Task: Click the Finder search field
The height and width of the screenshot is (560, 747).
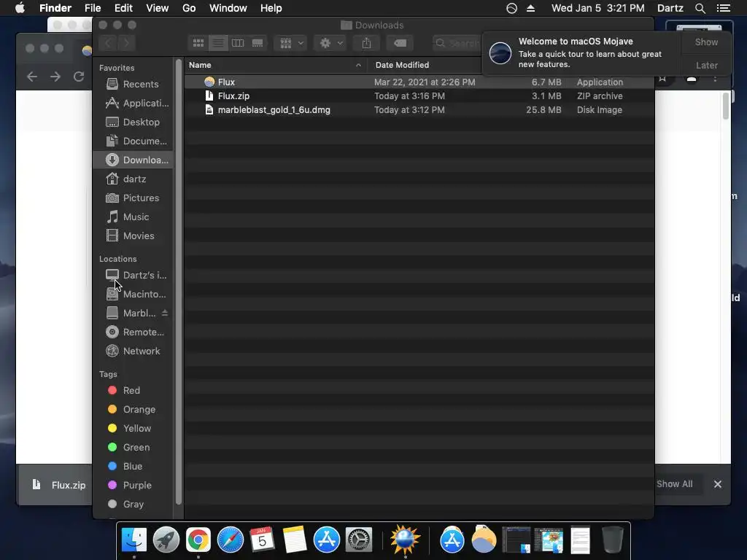Action: coord(457,43)
